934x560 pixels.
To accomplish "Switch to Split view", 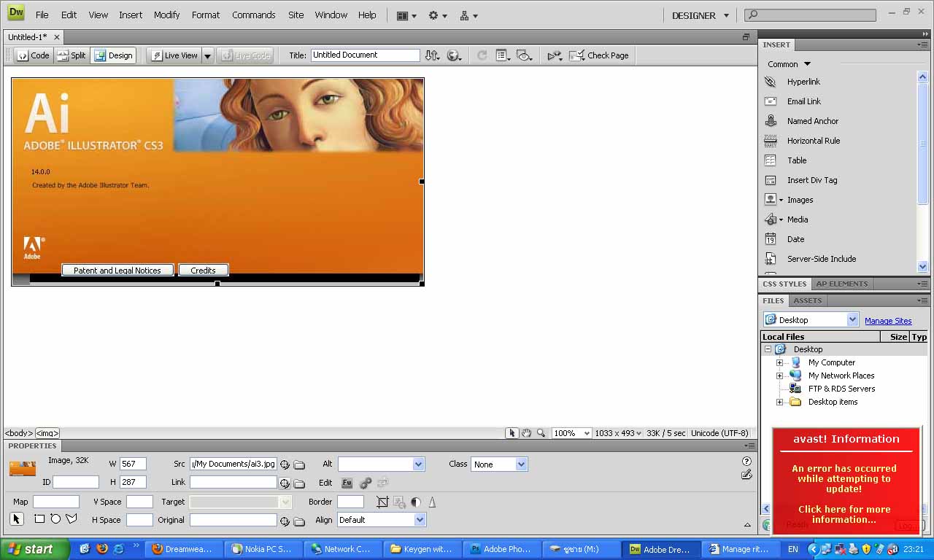I will pyautogui.click(x=72, y=55).
